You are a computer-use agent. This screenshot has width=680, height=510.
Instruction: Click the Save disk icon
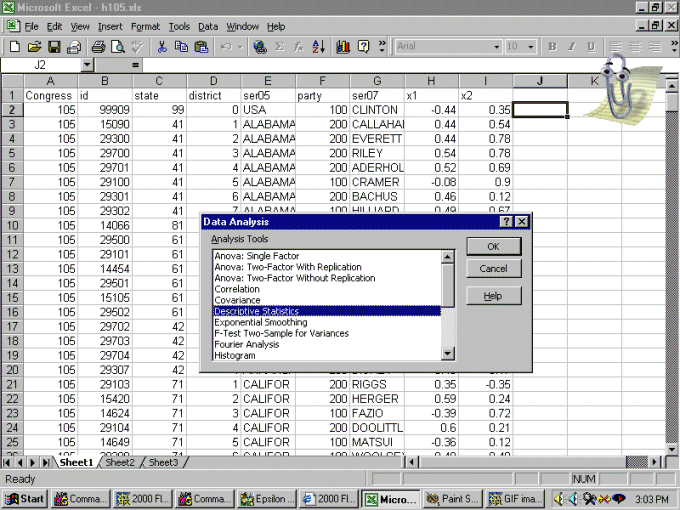(54, 46)
